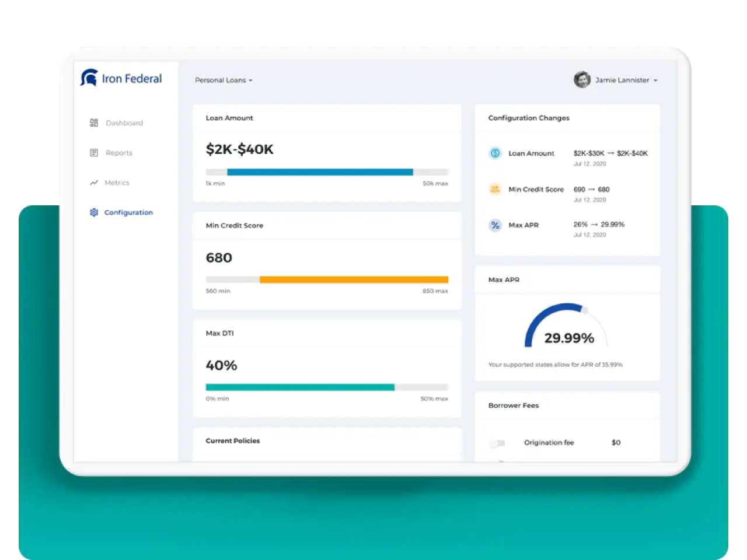
Task: Adjust the orange Min Credit Score slider
Action: (354, 280)
